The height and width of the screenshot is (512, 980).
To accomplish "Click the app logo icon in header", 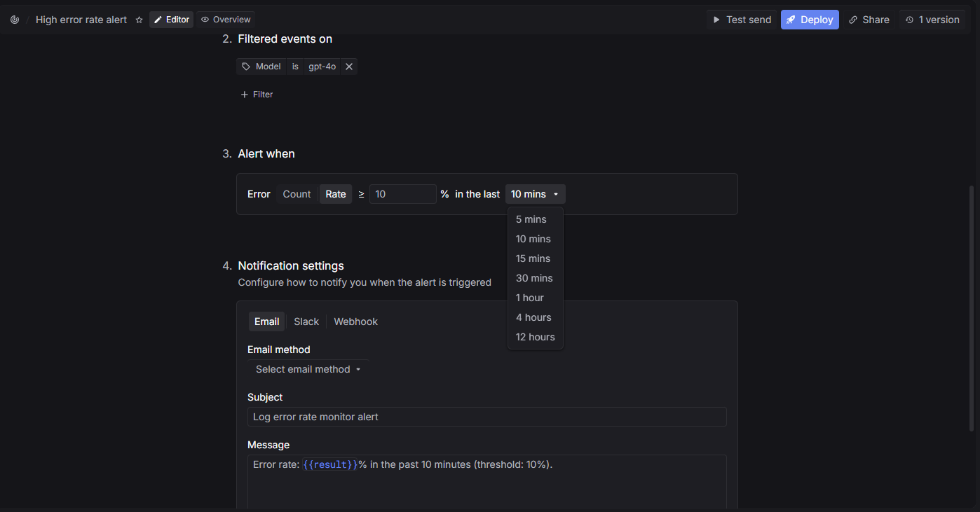I will pos(15,20).
